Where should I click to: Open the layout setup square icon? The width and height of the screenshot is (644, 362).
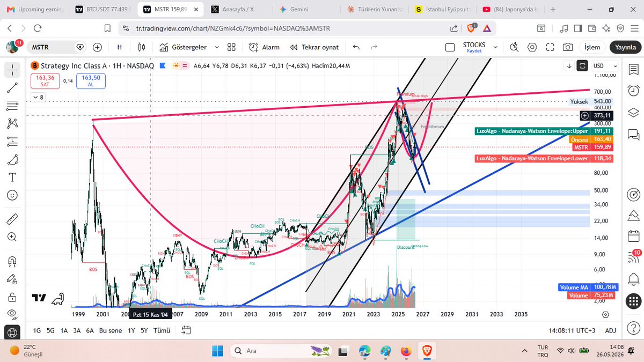(x=450, y=47)
